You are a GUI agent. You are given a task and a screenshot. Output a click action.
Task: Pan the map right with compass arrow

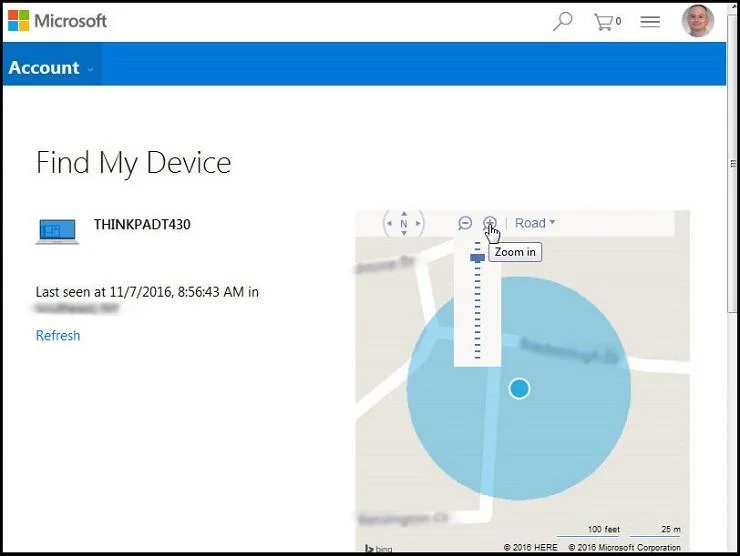coord(418,223)
